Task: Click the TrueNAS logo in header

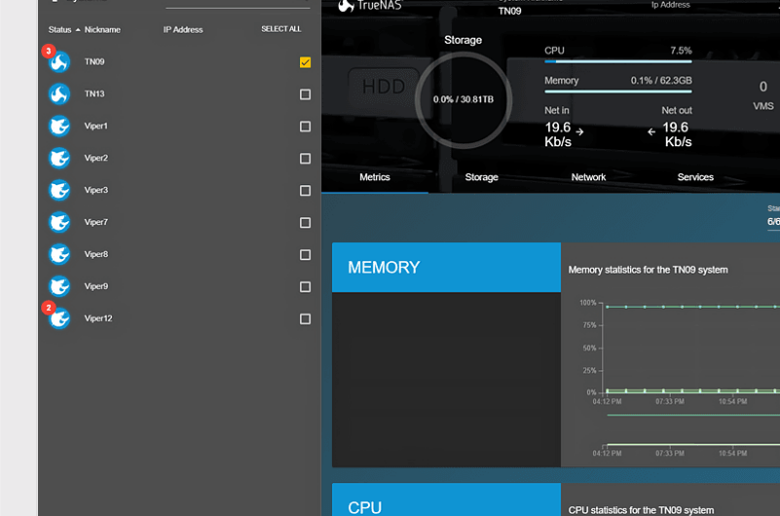Action: click(369, 6)
